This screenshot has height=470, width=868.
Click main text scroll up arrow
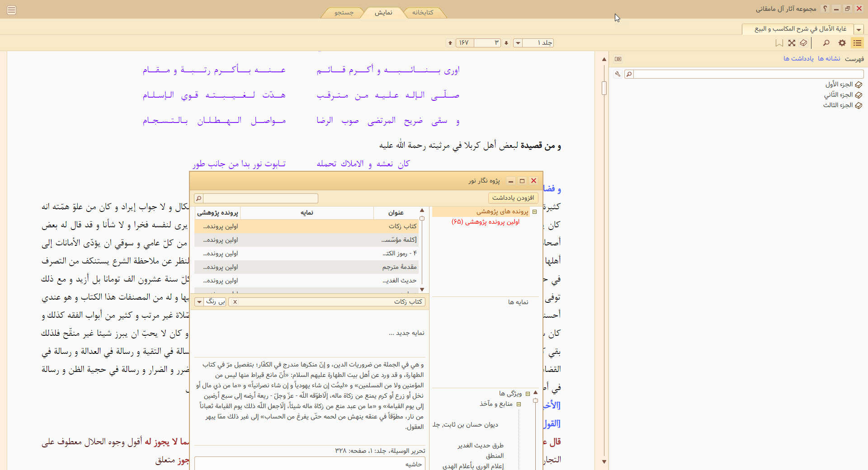(604, 59)
